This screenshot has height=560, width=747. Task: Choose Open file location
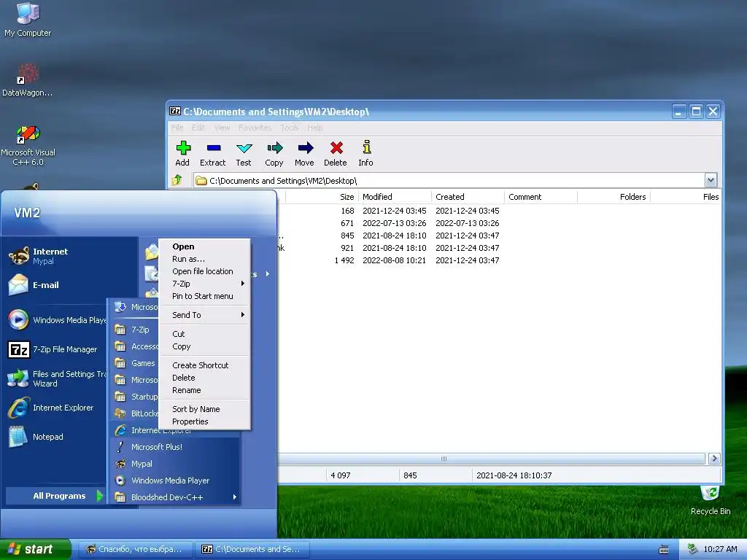[x=204, y=271]
